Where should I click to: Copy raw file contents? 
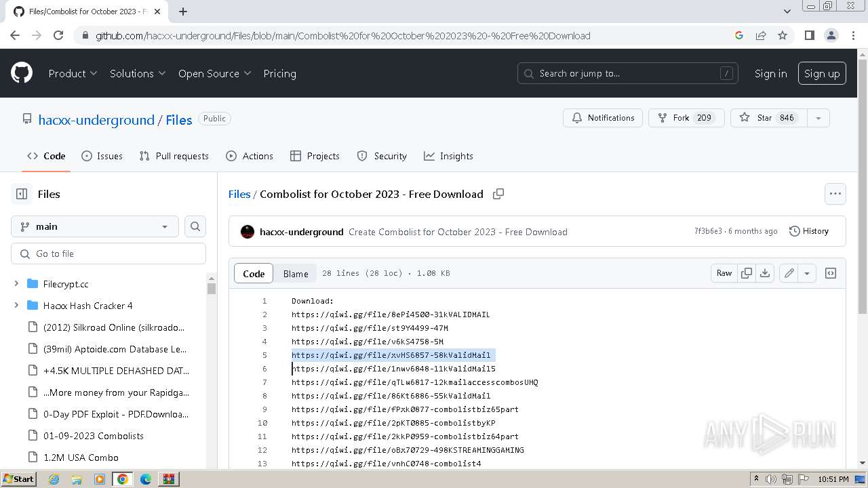(x=747, y=273)
